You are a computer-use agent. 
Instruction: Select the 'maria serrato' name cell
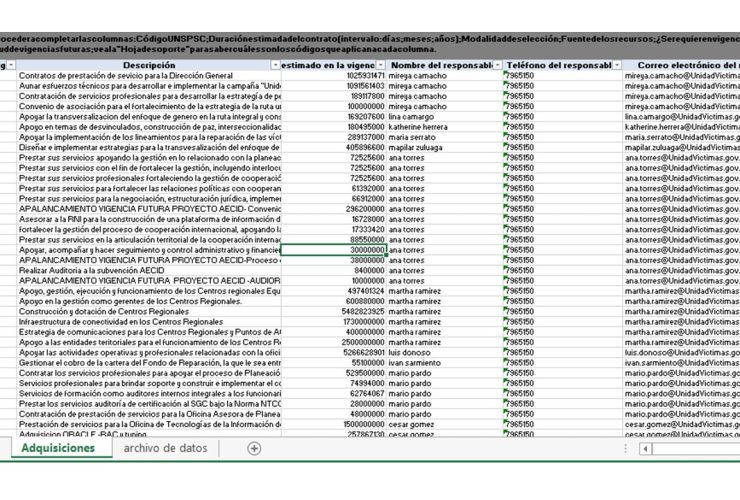click(445, 137)
